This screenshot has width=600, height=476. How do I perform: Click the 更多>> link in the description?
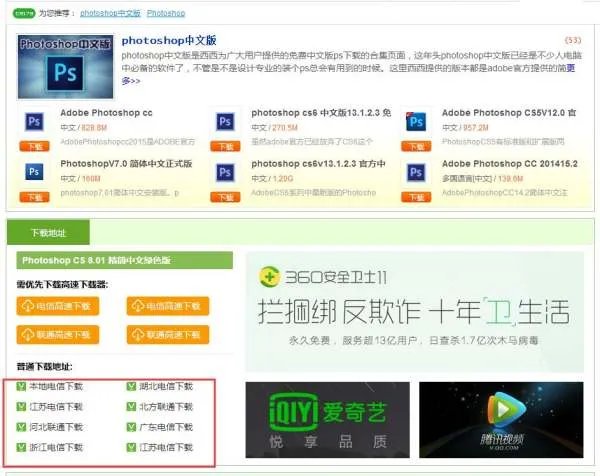pyautogui.click(x=131, y=81)
